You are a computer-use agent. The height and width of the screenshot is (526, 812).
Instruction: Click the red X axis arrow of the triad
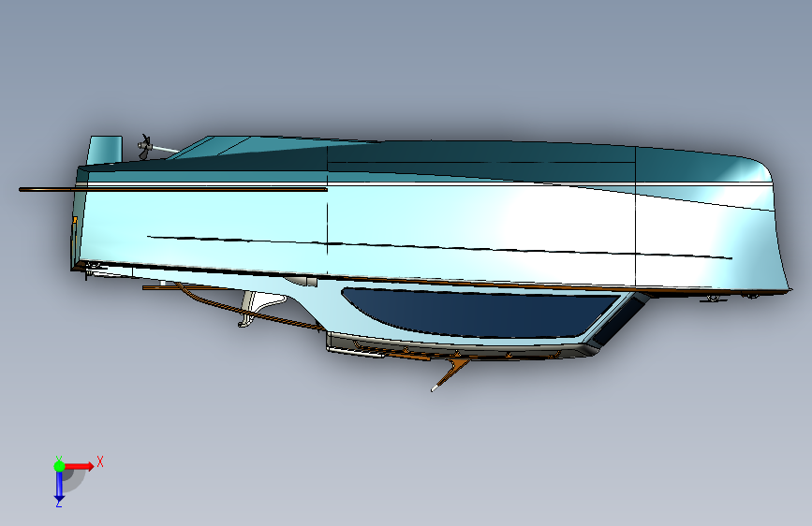coord(81,466)
